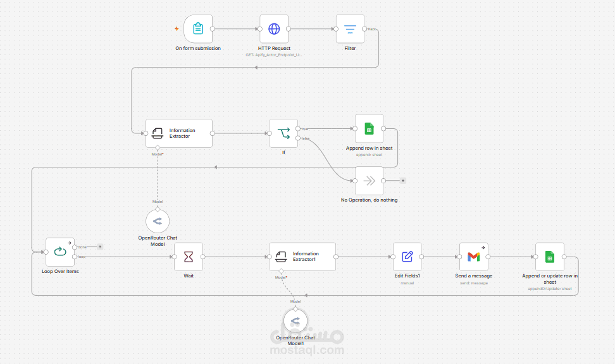Click the send: message subtitle text
Viewport: 615px width, 364px height.
(x=474, y=283)
